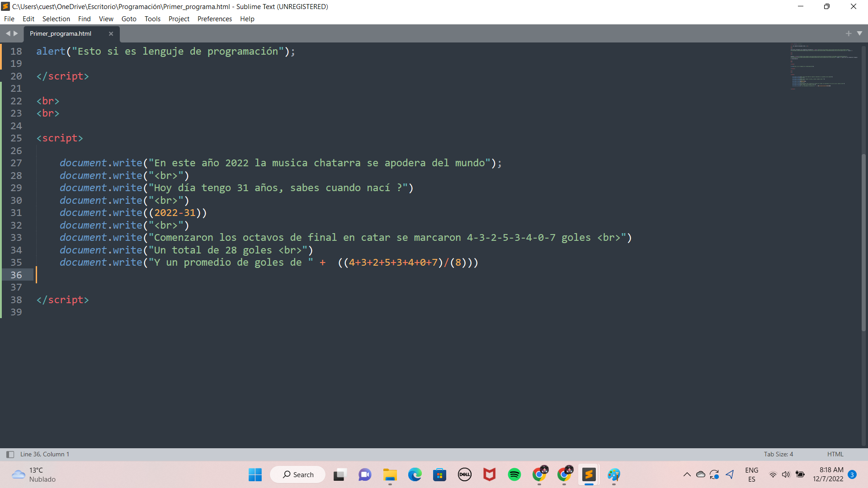The width and height of the screenshot is (868, 488).
Task: Toggle the side bar icon in status bar
Action: pyautogui.click(x=10, y=455)
